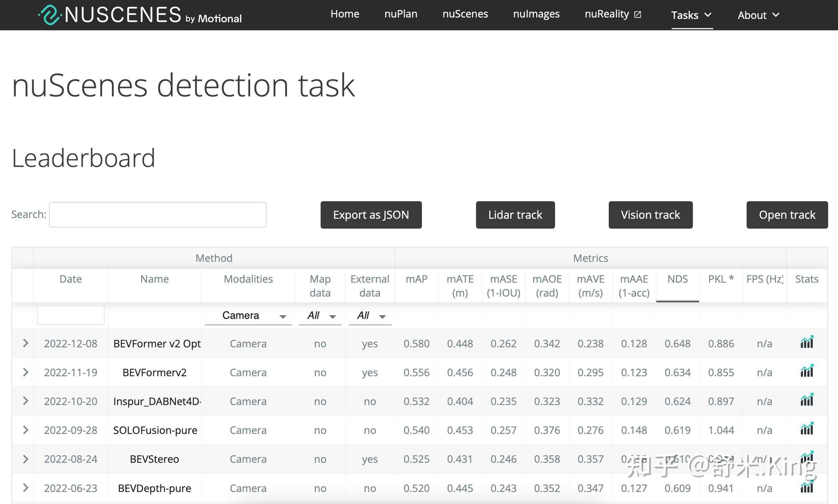This screenshot has height=504, width=838.
Task: Open the Tasks menu
Action: tap(691, 15)
